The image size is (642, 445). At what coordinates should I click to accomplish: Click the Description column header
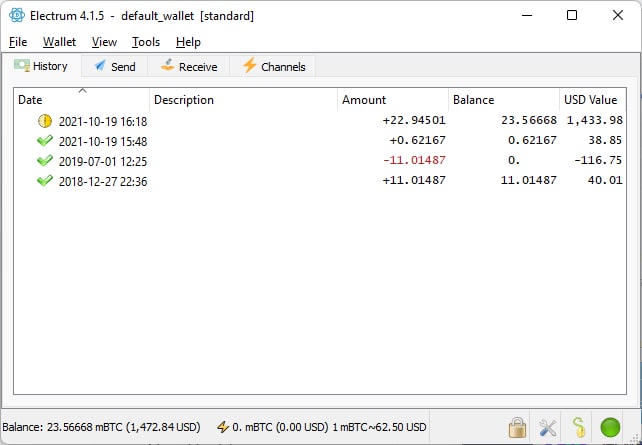point(244,100)
